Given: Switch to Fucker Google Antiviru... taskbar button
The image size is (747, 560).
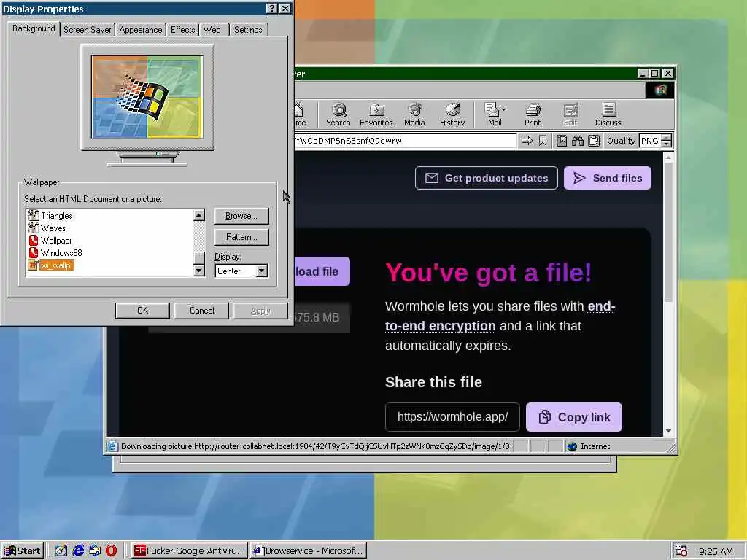Looking at the screenshot, I should pyautogui.click(x=189, y=551).
